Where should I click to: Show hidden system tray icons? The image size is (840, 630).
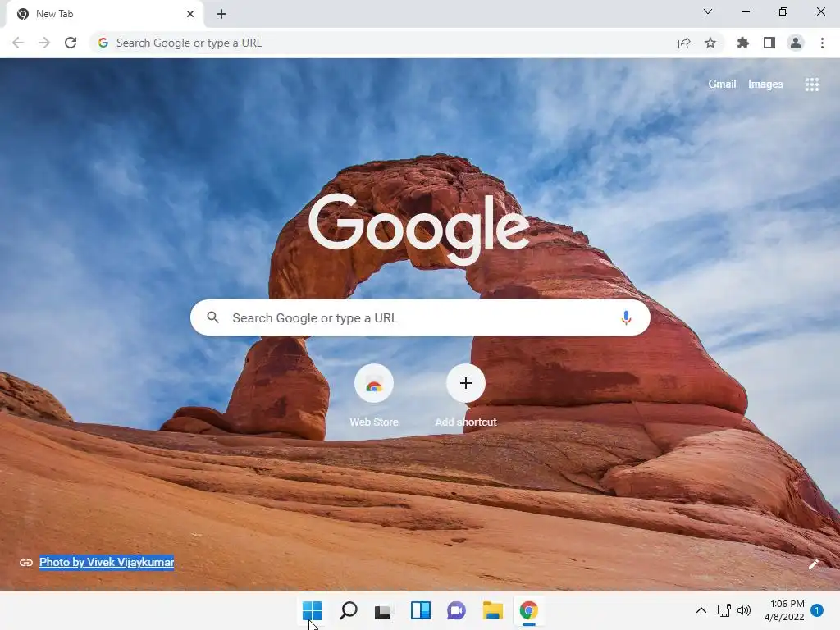(701, 610)
